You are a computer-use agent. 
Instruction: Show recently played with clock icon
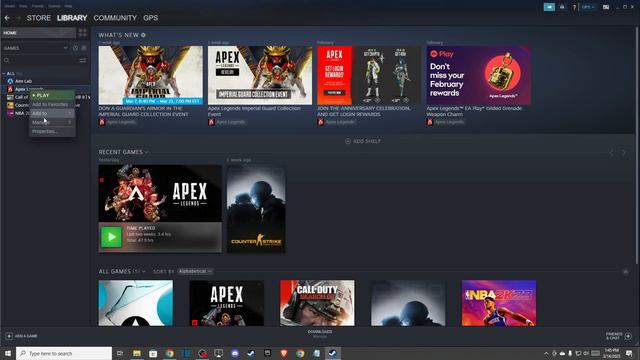click(76, 48)
